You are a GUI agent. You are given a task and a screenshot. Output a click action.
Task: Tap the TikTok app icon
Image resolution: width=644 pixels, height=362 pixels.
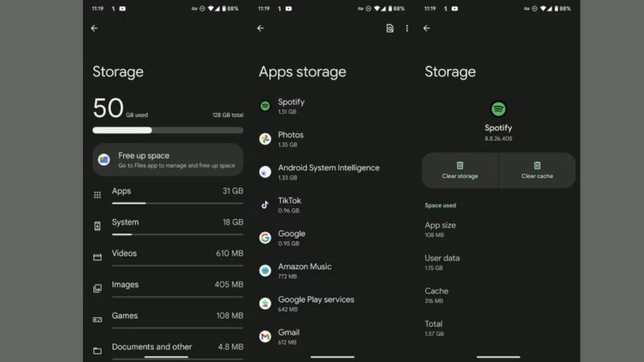point(265,205)
